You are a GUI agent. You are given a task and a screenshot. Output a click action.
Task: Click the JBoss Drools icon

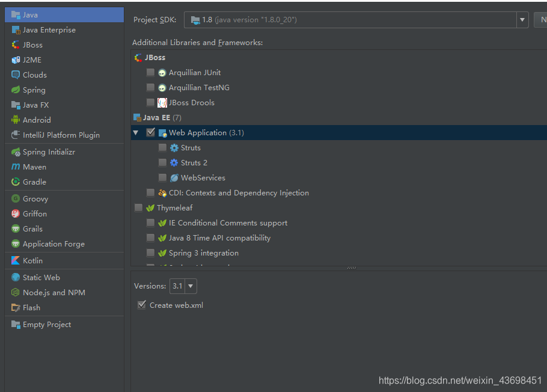[162, 103]
